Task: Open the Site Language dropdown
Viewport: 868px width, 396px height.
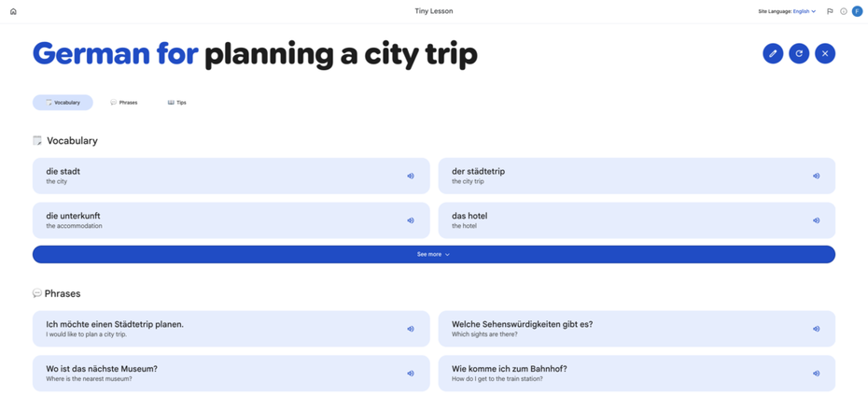Action: click(805, 11)
